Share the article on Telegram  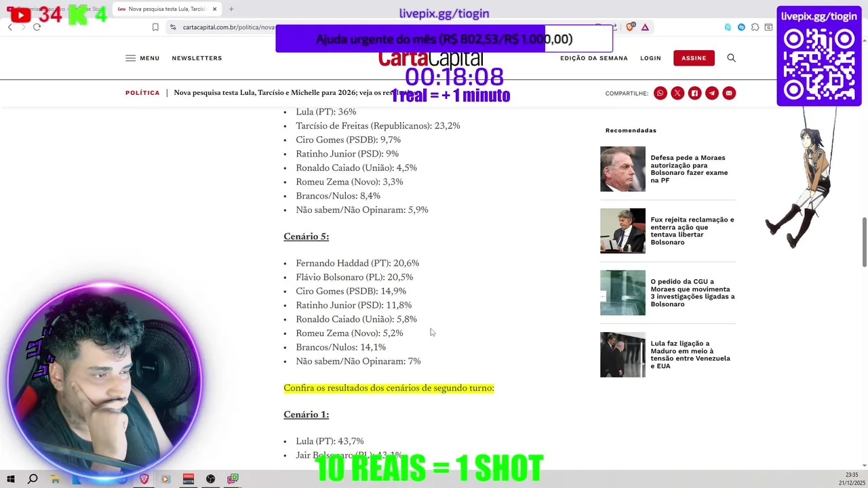coord(711,93)
